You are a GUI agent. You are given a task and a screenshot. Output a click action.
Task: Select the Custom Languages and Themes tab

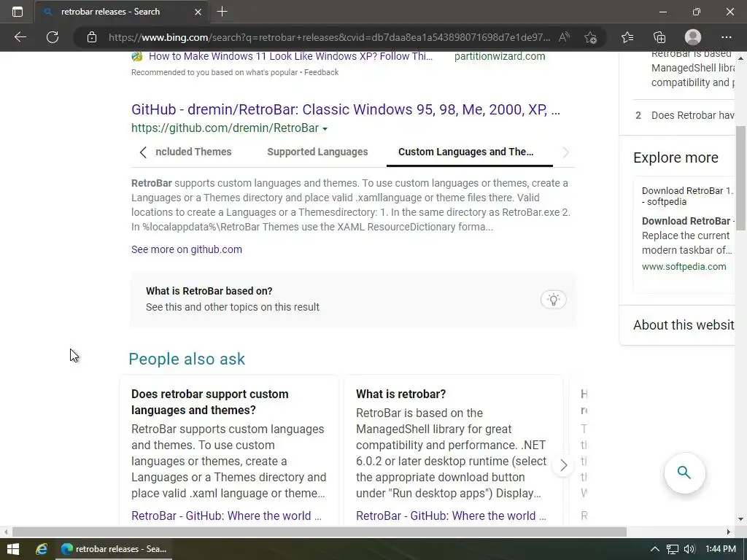click(x=466, y=152)
